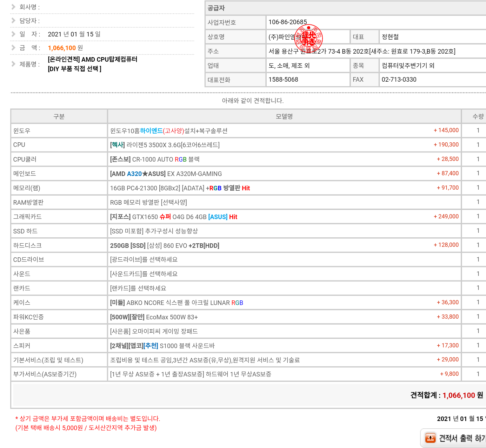Click 컴퓨터및주변기기 외 cell
This screenshot has height=448, width=486.
[x=433, y=66]
